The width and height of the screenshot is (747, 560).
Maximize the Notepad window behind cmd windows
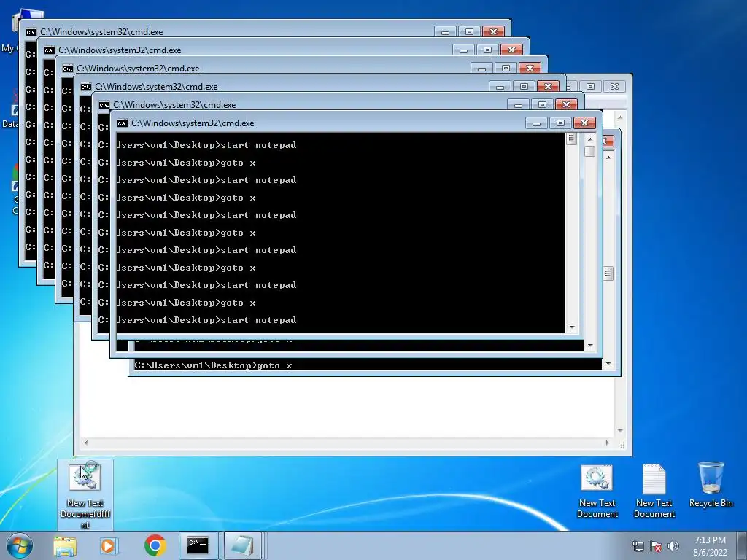click(590, 86)
